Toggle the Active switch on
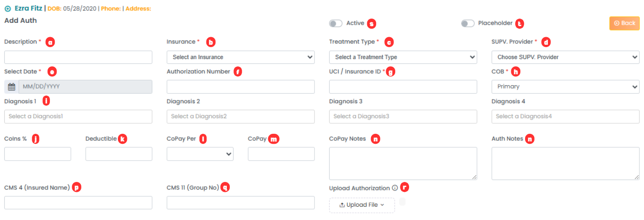The height and width of the screenshot is (220, 644). (335, 23)
